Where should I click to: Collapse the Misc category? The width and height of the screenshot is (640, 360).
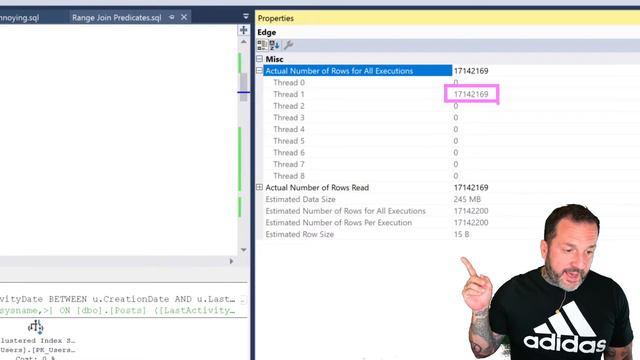(x=260, y=59)
